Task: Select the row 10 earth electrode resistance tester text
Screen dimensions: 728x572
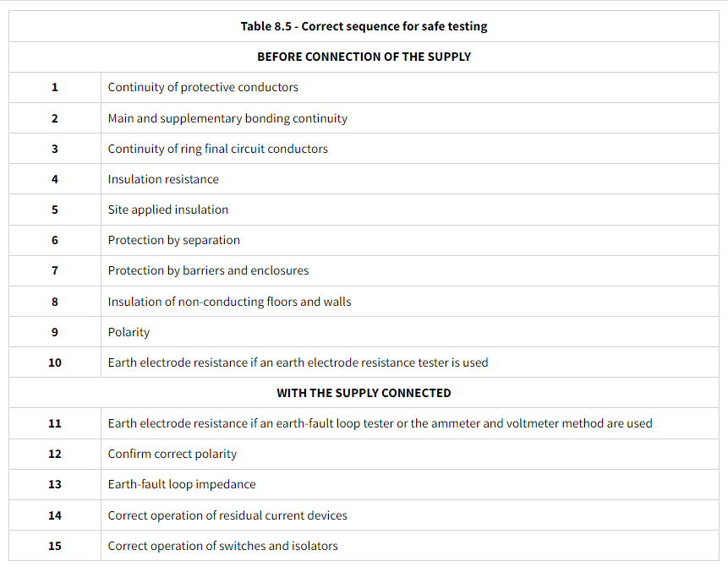Action: (298, 362)
